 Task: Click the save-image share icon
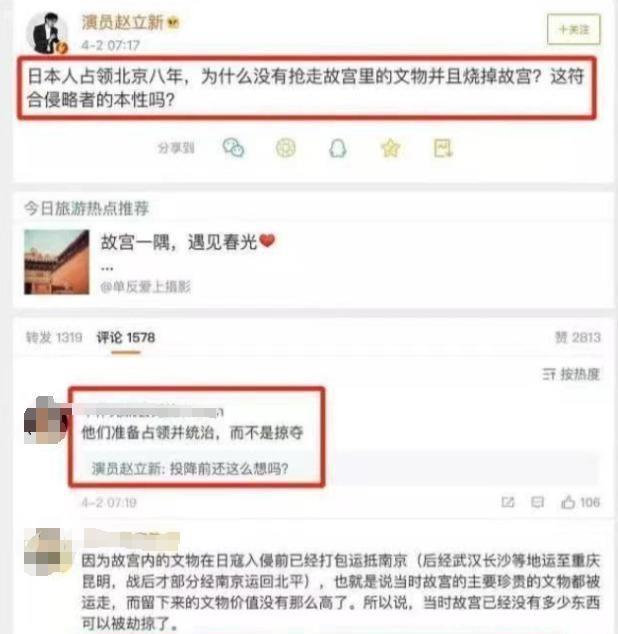click(x=443, y=148)
